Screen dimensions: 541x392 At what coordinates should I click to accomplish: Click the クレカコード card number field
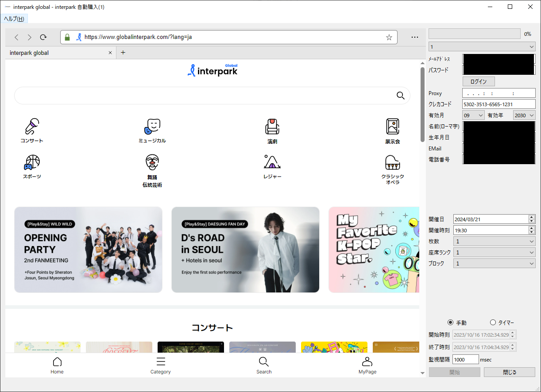point(499,104)
